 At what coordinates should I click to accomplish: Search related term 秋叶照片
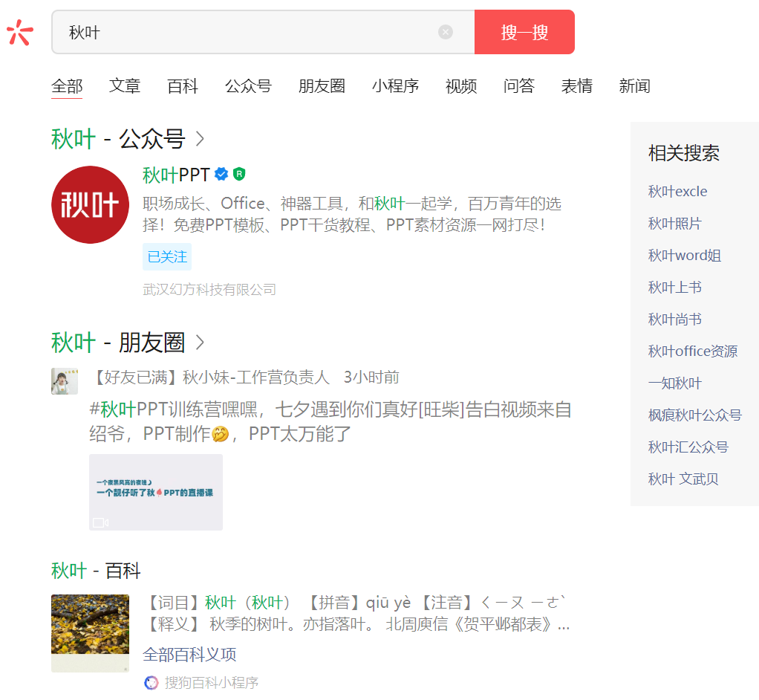675,224
